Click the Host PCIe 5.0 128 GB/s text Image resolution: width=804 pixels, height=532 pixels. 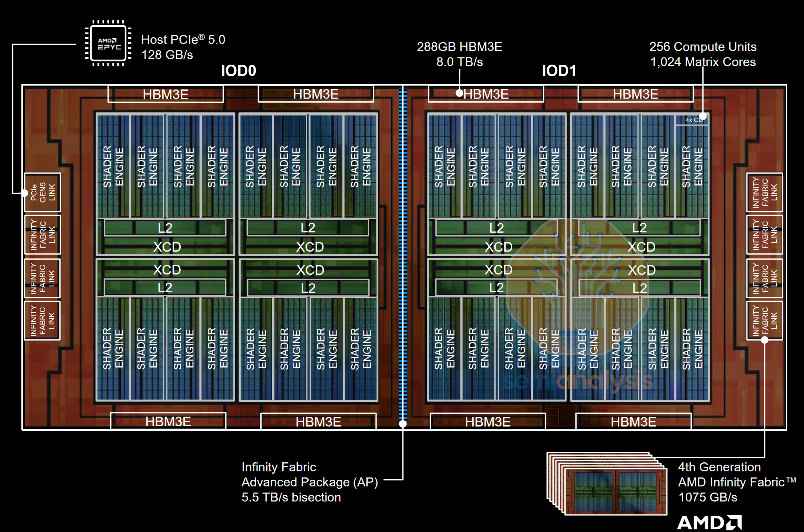(183, 47)
